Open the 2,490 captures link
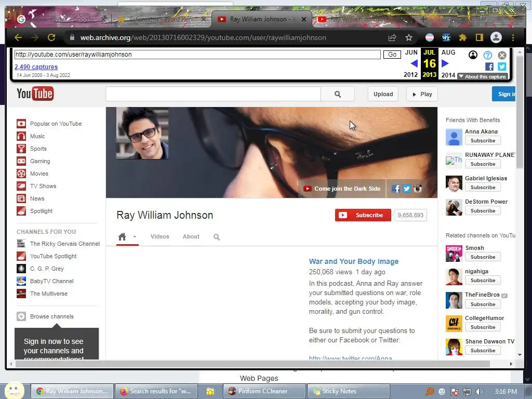 (36, 67)
